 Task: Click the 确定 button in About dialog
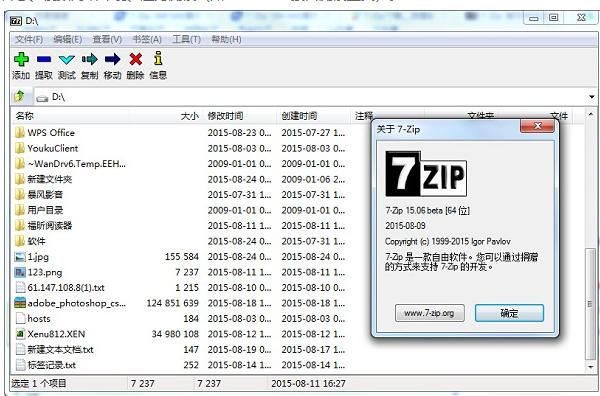(509, 313)
